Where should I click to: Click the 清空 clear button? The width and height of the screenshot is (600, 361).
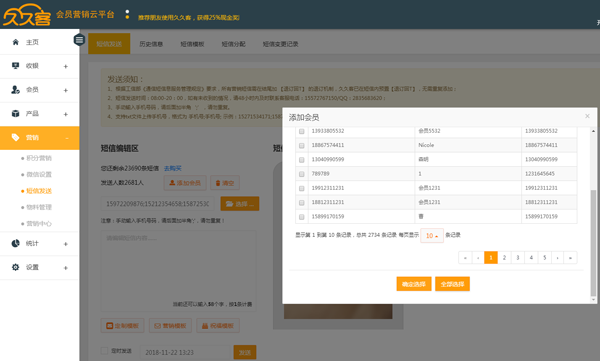(x=225, y=183)
